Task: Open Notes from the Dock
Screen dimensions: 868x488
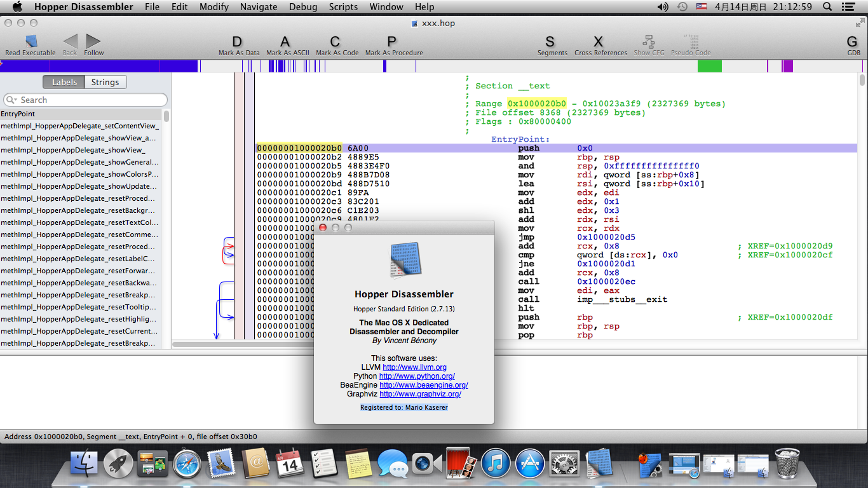Action: (x=358, y=463)
